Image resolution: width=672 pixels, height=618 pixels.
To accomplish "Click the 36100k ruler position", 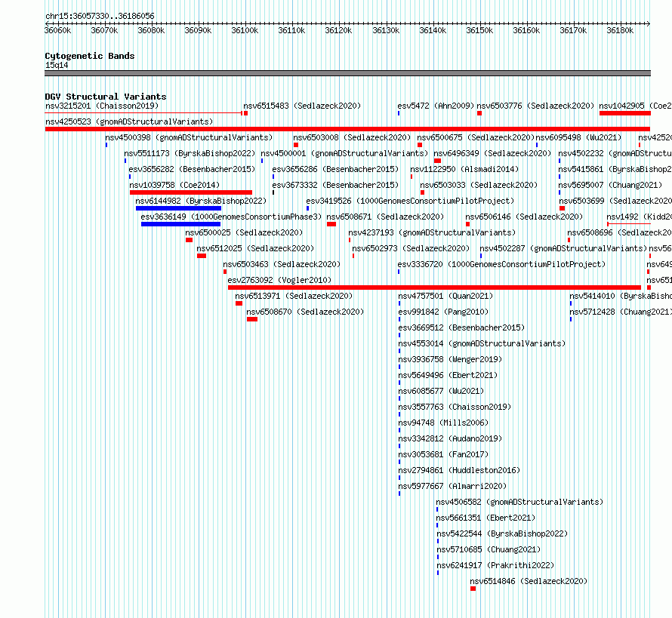I will pyautogui.click(x=245, y=30).
